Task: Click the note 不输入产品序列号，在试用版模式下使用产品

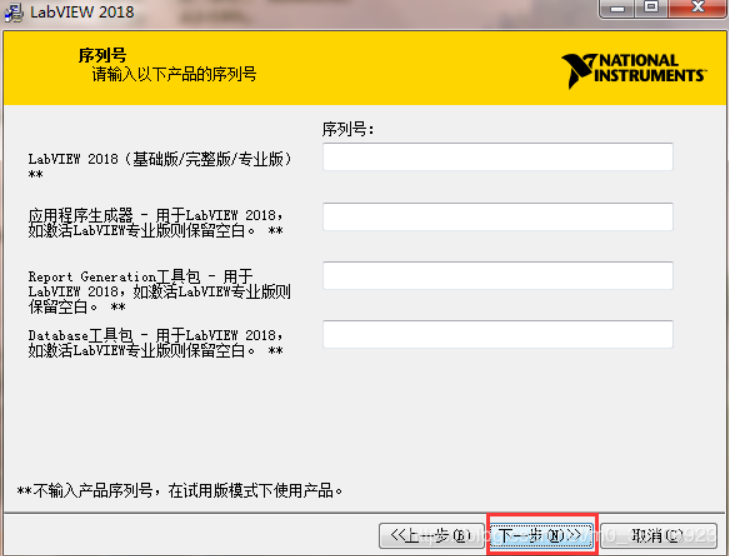Action: click(x=179, y=490)
